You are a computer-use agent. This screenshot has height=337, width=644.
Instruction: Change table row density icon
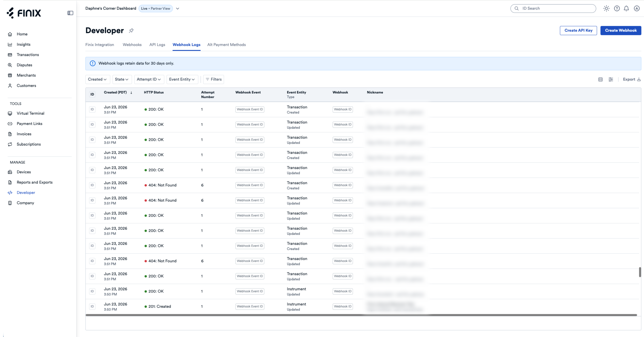coord(600,80)
